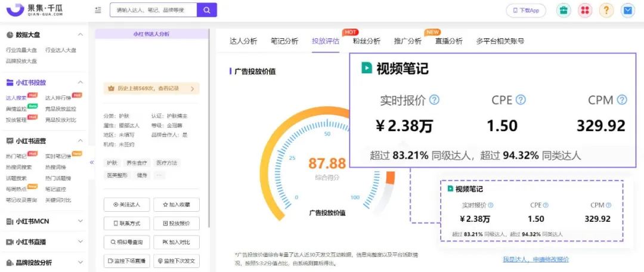644x272 pixels.
Task: Open 达人排行榜 in the sidebar
Action: tap(58, 98)
